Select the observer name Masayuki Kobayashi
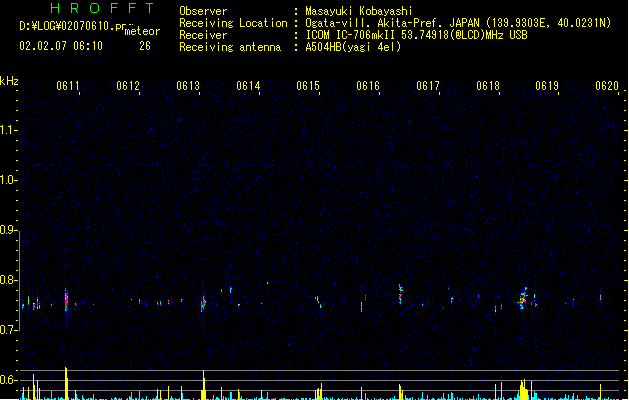The width and height of the screenshot is (629, 400). (x=359, y=11)
